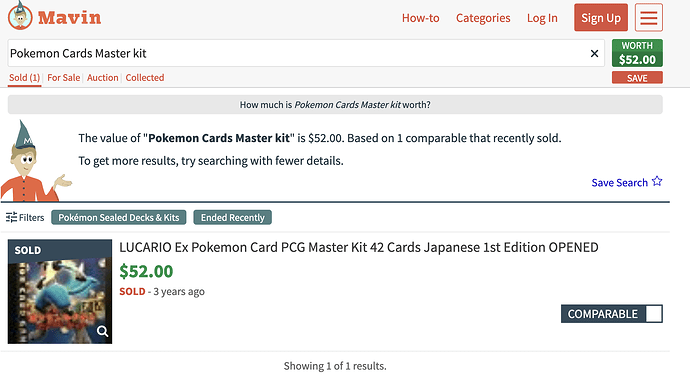The height and width of the screenshot is (379, 690).
Task: Open the How-to link
Action: [x=420, y=18]
